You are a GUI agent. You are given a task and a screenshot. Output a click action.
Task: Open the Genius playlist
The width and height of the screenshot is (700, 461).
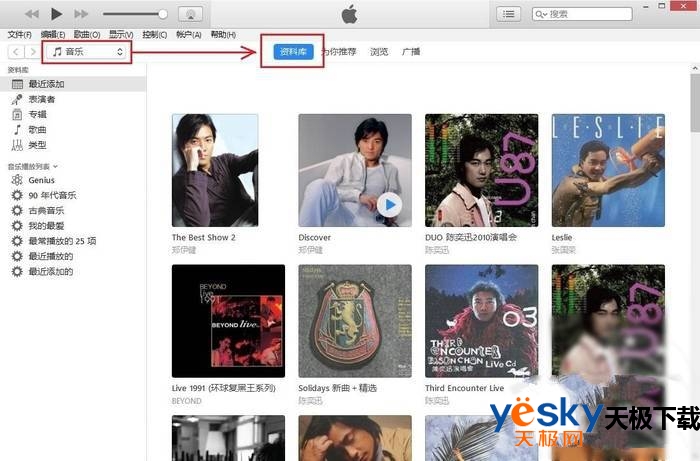click(73, 180)
